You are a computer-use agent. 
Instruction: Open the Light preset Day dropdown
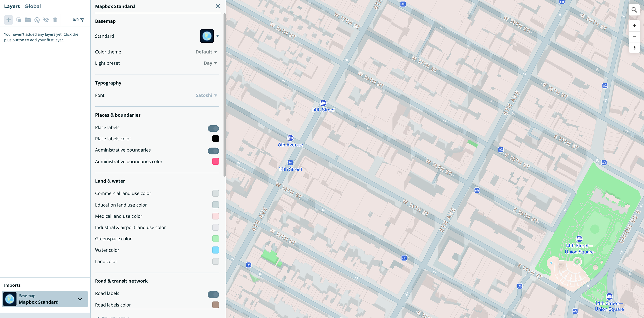pos(210,63)
